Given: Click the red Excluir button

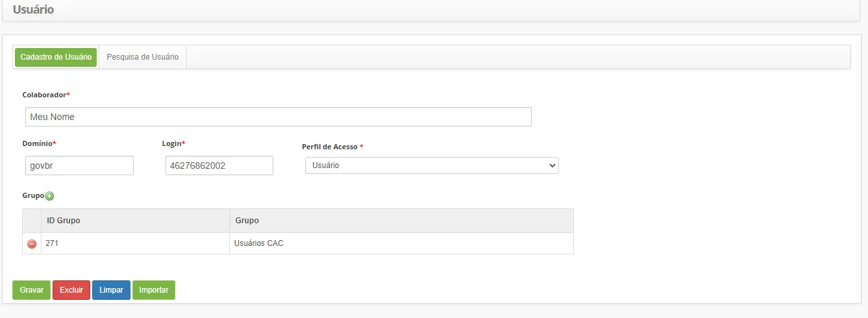Looking at the screenshot, I should pyautogui.click(x=71, y=290).
